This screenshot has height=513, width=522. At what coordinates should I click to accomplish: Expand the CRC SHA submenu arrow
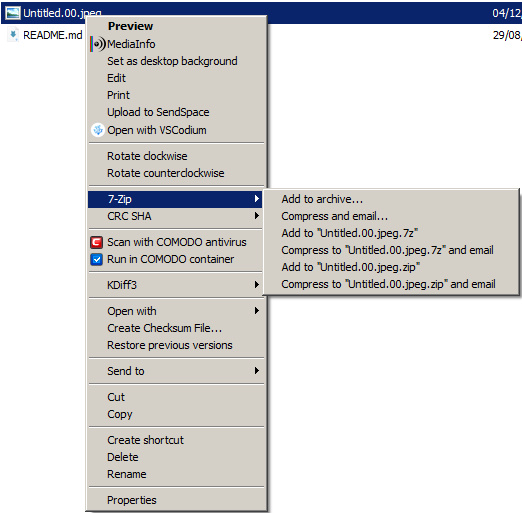(256, 216)
